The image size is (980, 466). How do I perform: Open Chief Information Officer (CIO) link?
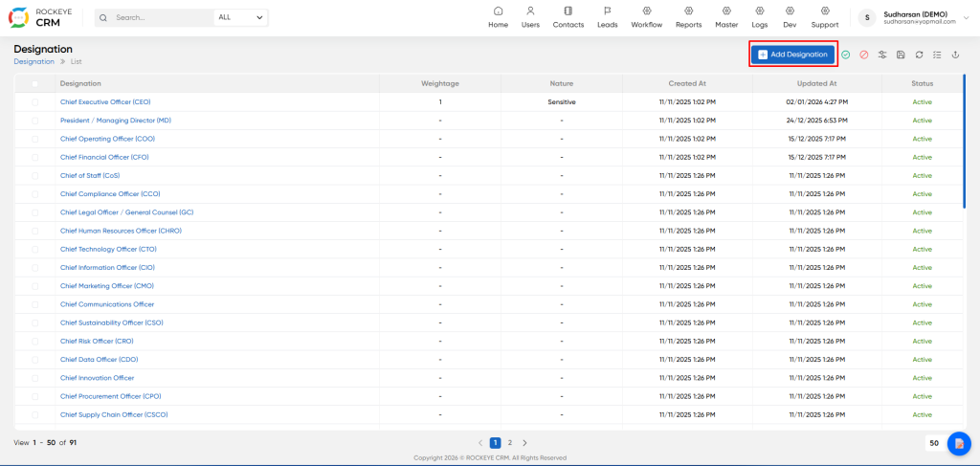click(x=107, y=267)
